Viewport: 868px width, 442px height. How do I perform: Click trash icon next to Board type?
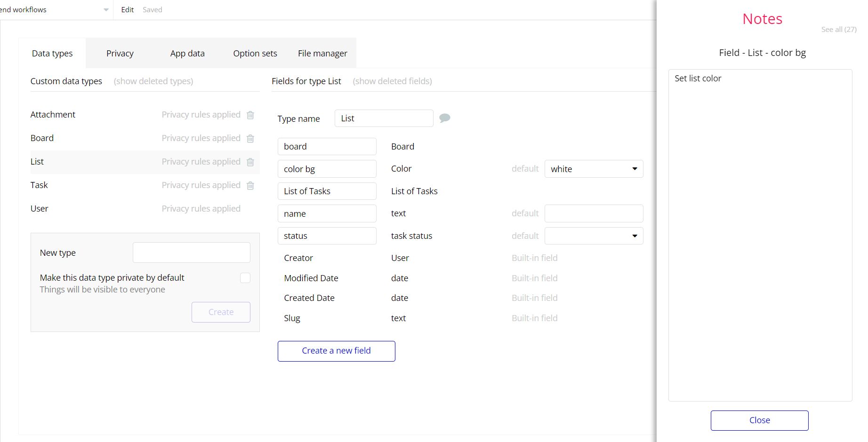pyautogui.click(x=250, y=139)
